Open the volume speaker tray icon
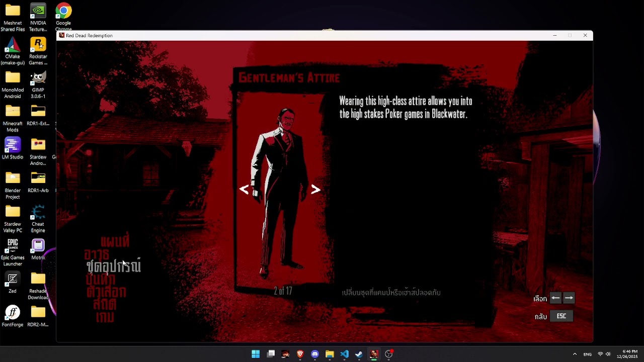The image size is (644, 362). (x=608, y=354)
